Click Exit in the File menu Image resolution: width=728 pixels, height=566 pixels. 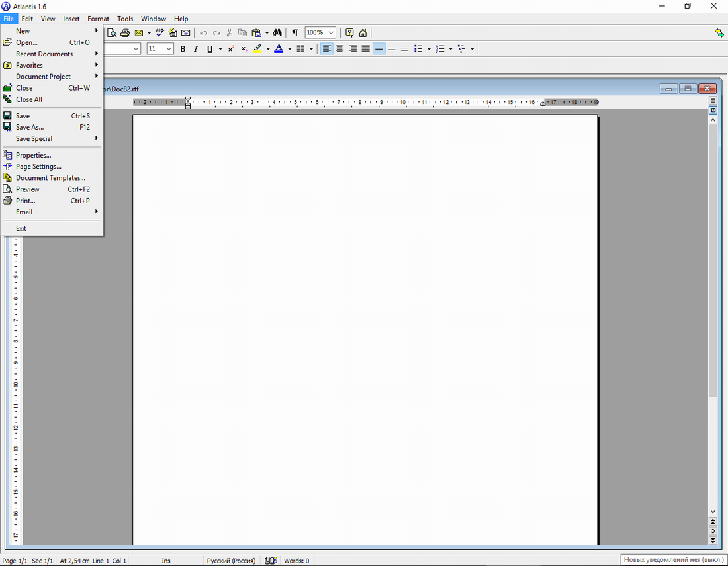52,228
